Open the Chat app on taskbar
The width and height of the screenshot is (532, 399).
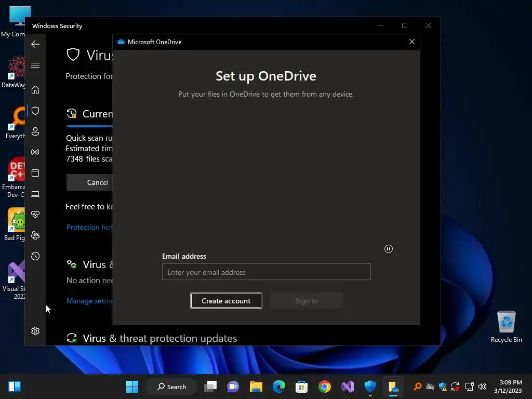click(x=233, y=387)
